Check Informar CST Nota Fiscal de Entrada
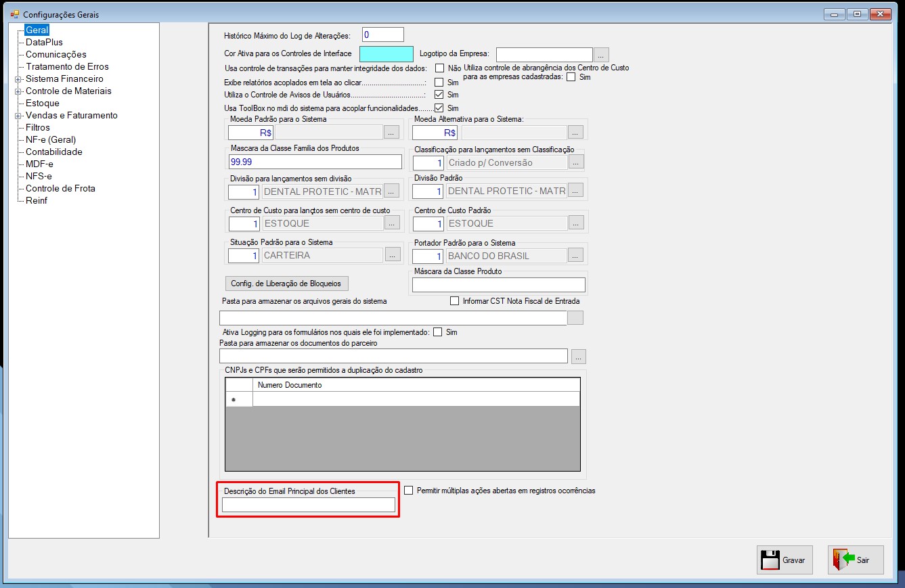Screen dimensions: 905x588 (x=455, y=300)
